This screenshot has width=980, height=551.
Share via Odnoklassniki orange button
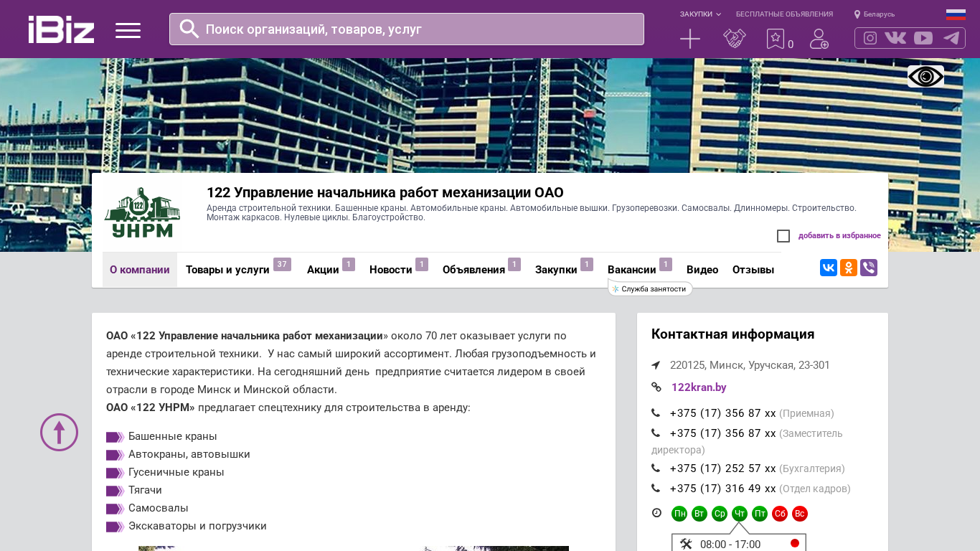click(849, 268)
